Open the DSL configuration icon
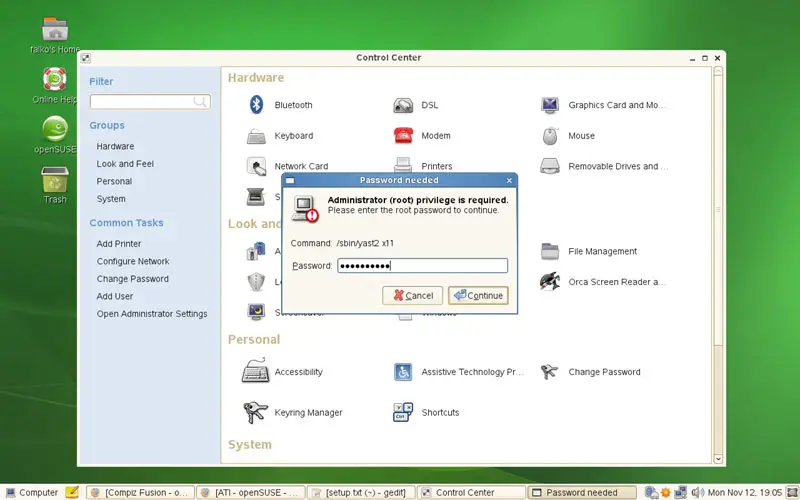The height and width of the screenshot is (500, 800). pyautogui.click(x=403, y=105)
